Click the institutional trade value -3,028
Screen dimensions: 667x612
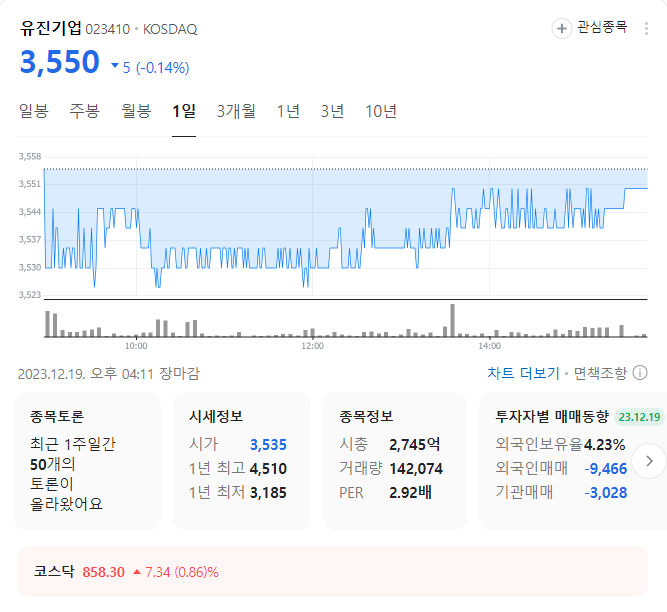606,492
